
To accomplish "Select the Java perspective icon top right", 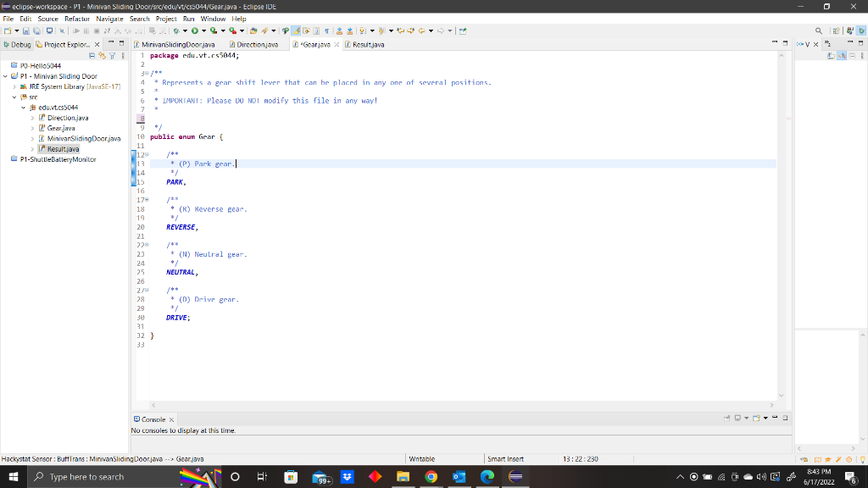I will click(x=850, y=30).
